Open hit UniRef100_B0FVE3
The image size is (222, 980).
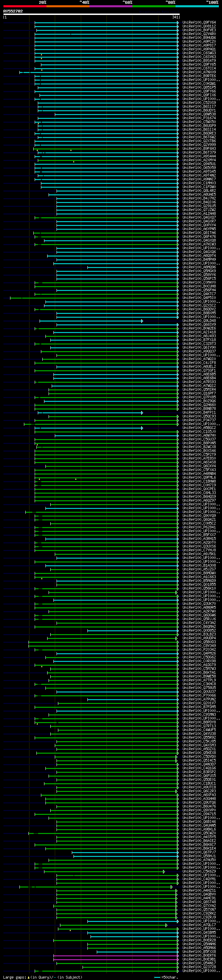coord(199,30)
